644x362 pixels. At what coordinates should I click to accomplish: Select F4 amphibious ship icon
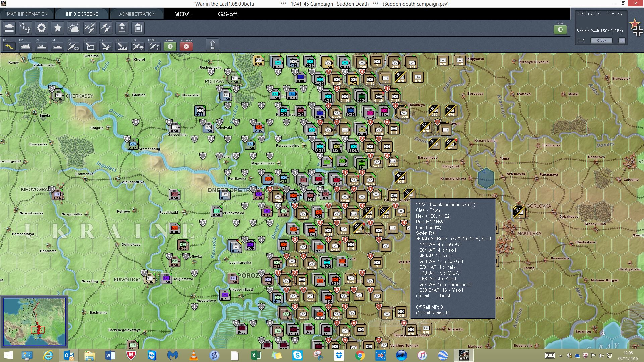58,46
